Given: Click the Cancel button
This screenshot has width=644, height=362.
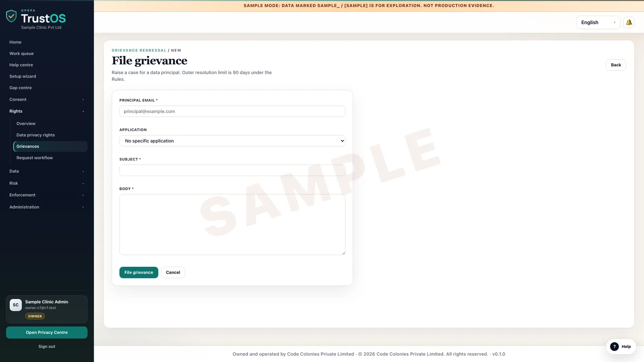Looking at the screenshot, I should point(173,273).
